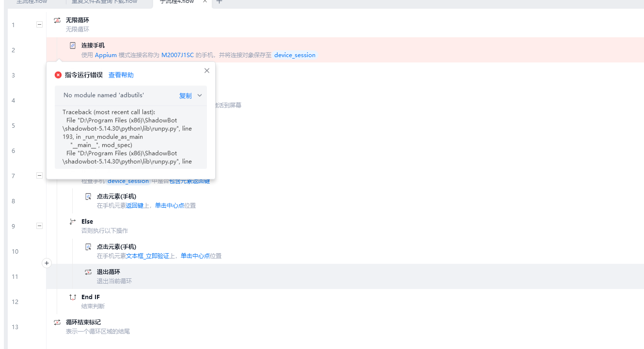Switch to the 主流程.flow tab

click(32, 1)
